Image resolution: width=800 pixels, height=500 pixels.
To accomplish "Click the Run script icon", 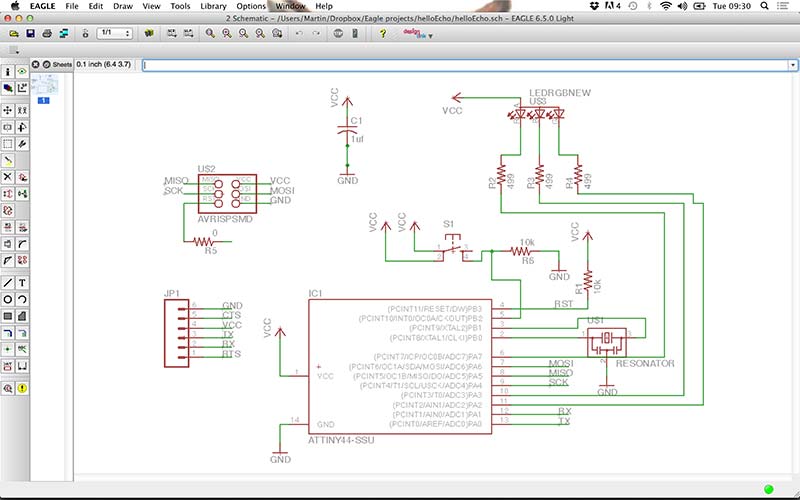I will pyautogui.click(x=172, y=34).
